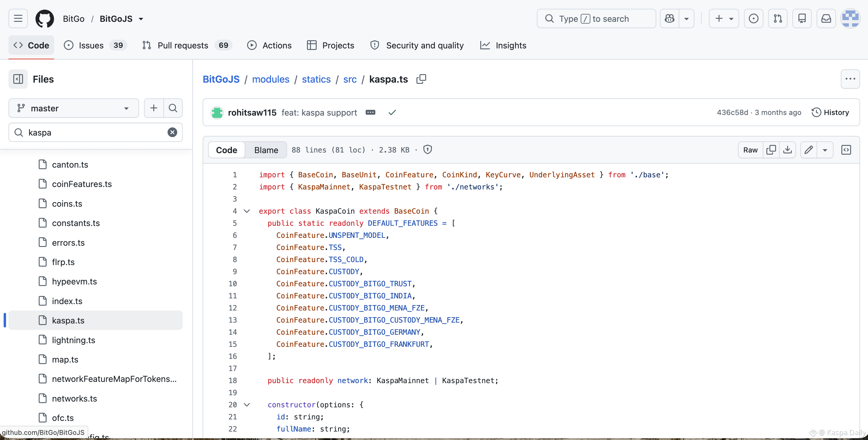Image resolution: width=868 pixels, height=440 pixels.
Task: Open the code security shield icon
Action: (x=428, y=150)
